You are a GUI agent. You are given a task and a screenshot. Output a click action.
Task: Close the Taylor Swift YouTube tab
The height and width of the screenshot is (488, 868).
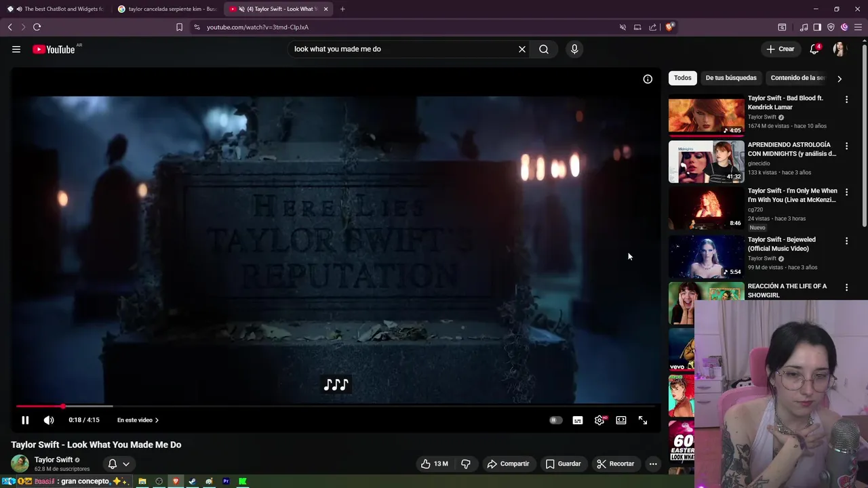click(x=326, y=9)
